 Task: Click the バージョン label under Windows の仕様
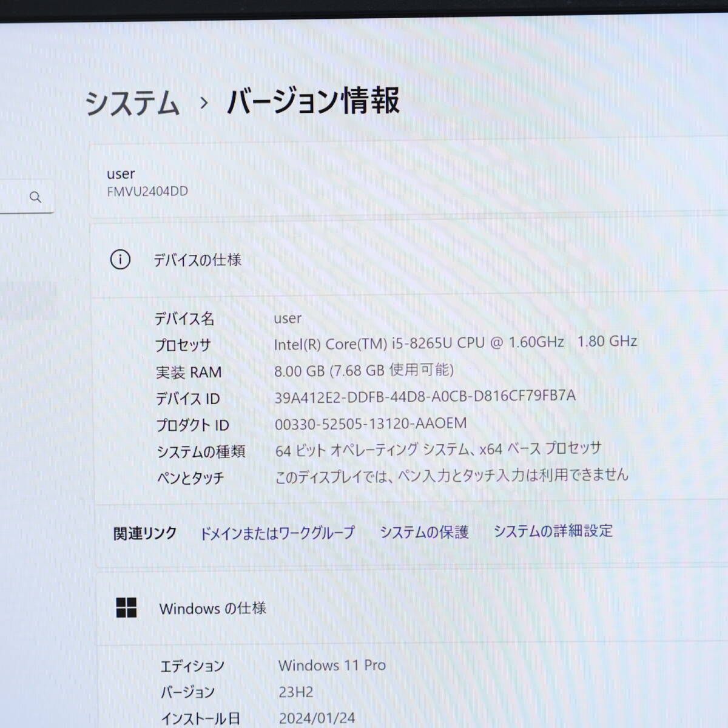click(187, 692)
